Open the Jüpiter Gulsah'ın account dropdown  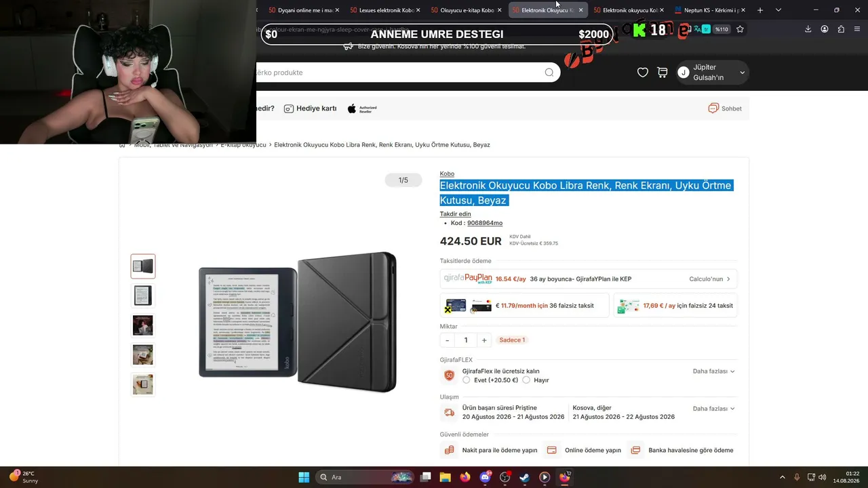click(713, 73)
